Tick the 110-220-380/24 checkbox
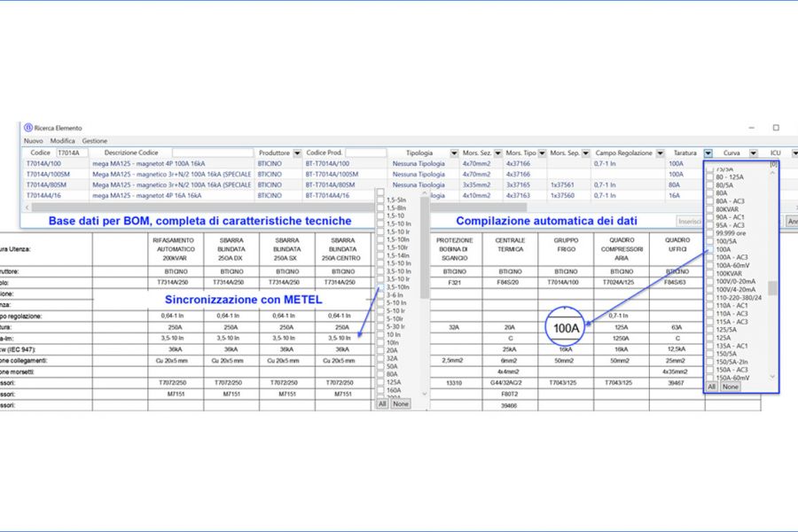798x532 pixels. (710, 297)
